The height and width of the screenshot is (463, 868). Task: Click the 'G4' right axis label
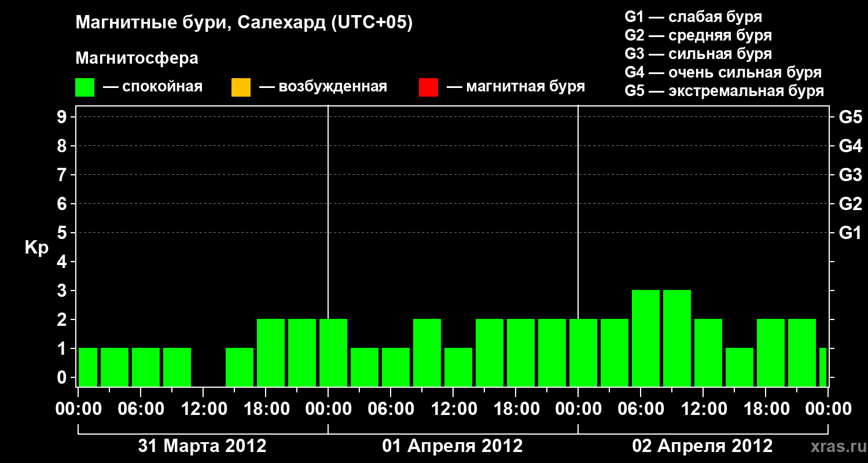[x=850, y=146]
